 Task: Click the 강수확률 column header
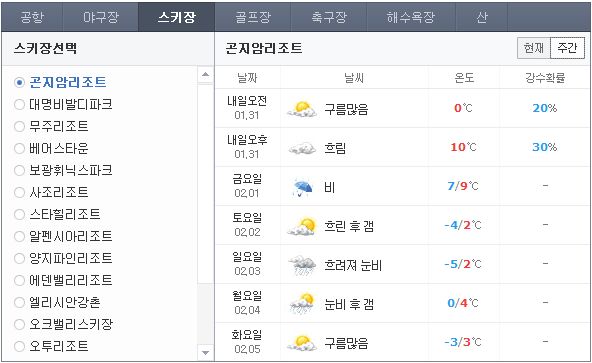point(545,78)
